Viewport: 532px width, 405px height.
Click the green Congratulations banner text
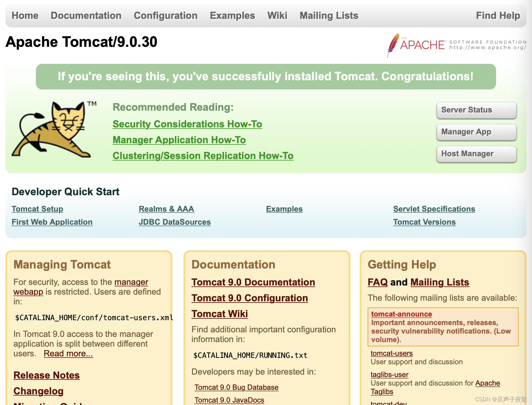pyautogui.click(x=266, y=76)
